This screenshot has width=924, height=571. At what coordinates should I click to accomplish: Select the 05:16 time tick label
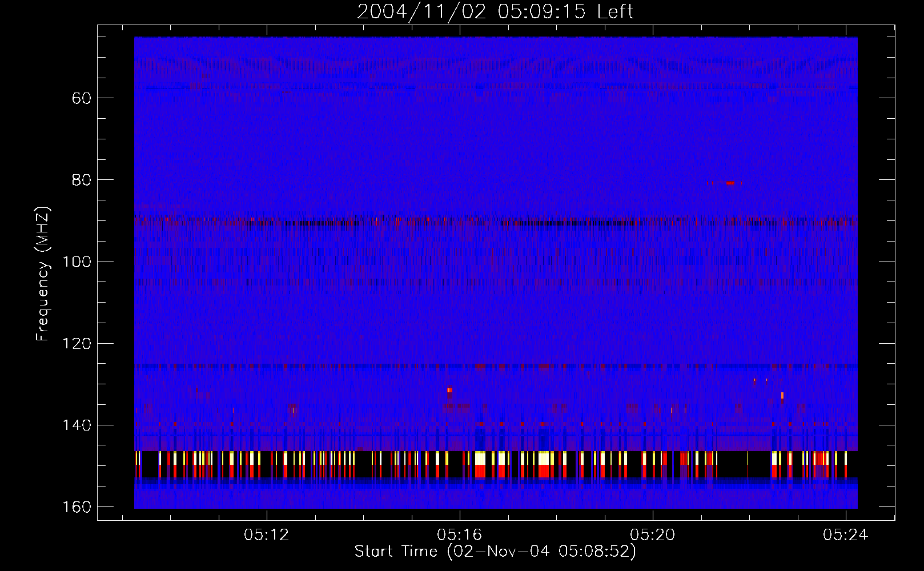coord(460,534)
